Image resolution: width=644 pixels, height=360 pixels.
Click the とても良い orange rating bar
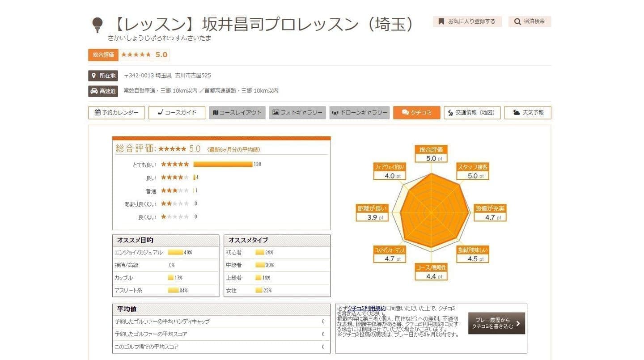point(223,164)
